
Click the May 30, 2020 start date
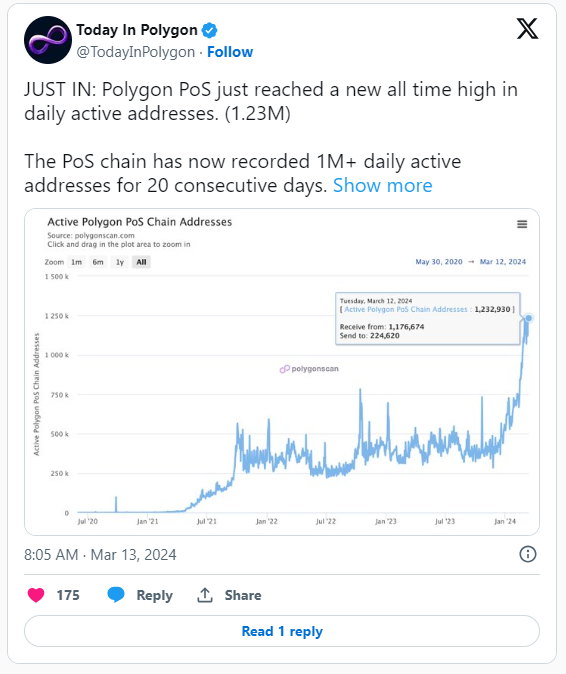pyautogui.click(x=439, y=262)
